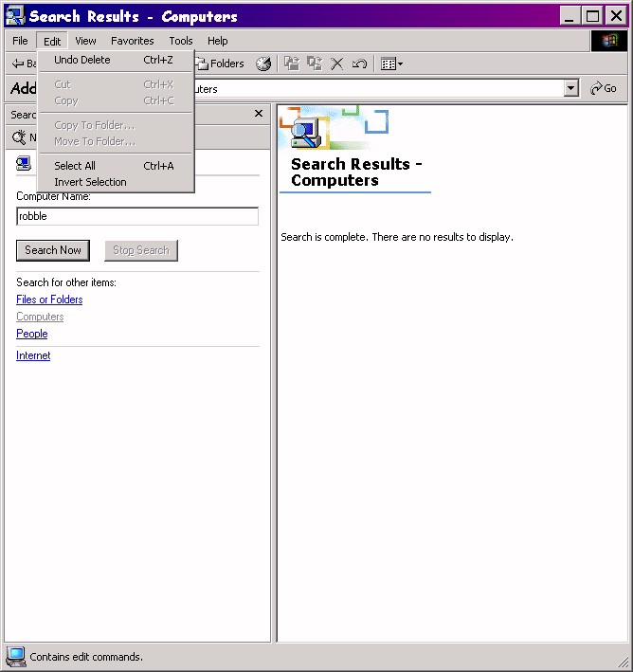Click 'Search Results - Computers' heading

356,173
